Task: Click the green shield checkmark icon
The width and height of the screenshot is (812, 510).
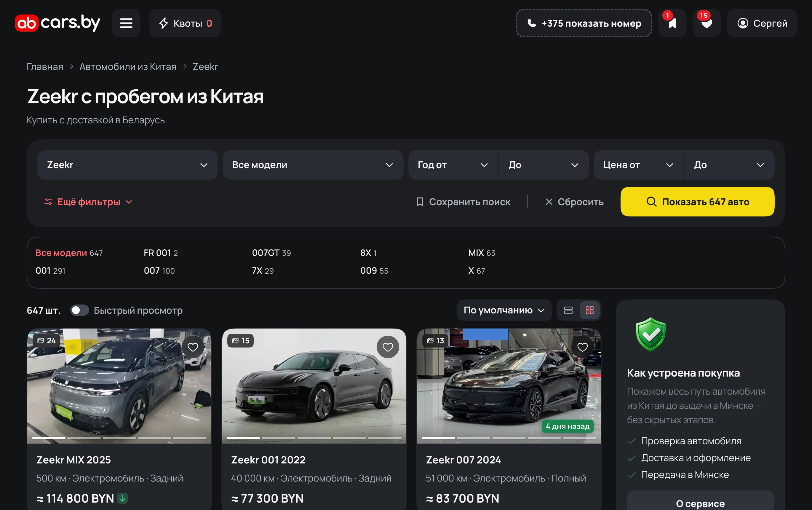Action: click(x=650, y=334)
